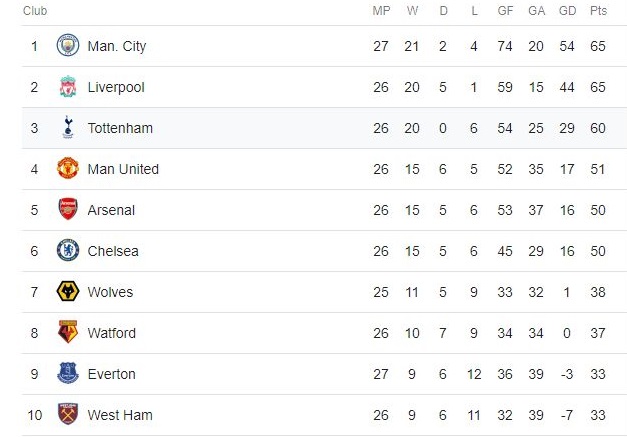Screen dimensions: 627x437
Task: Open the Arsenal team name link
Action: point(111,210)
